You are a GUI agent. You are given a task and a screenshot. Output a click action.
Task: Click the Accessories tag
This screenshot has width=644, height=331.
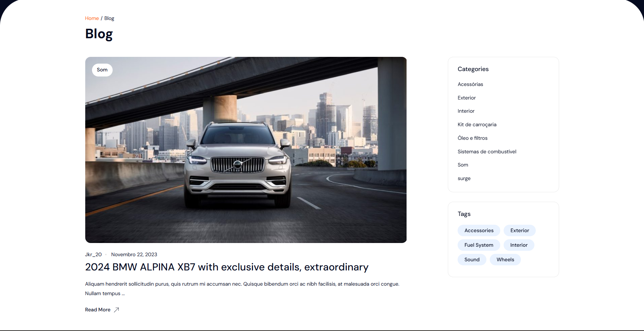pyautogui.click(x=479, y=230)
